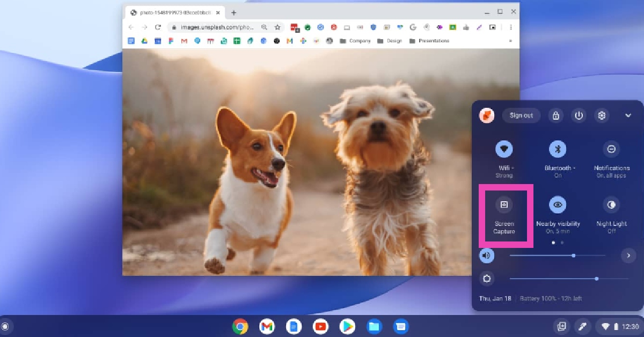Open the black GitHub bookmark
The image size is (644, 337).
click(276, 41)
